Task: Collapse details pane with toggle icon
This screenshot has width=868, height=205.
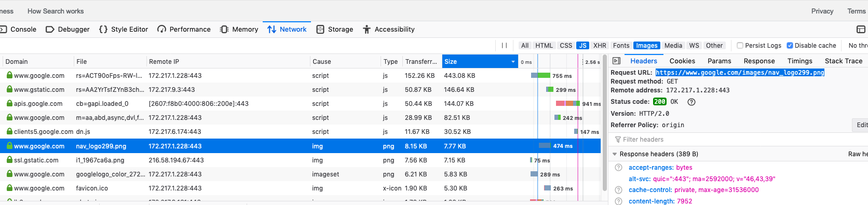Action: pyautogui.click(x=616, y=61)
